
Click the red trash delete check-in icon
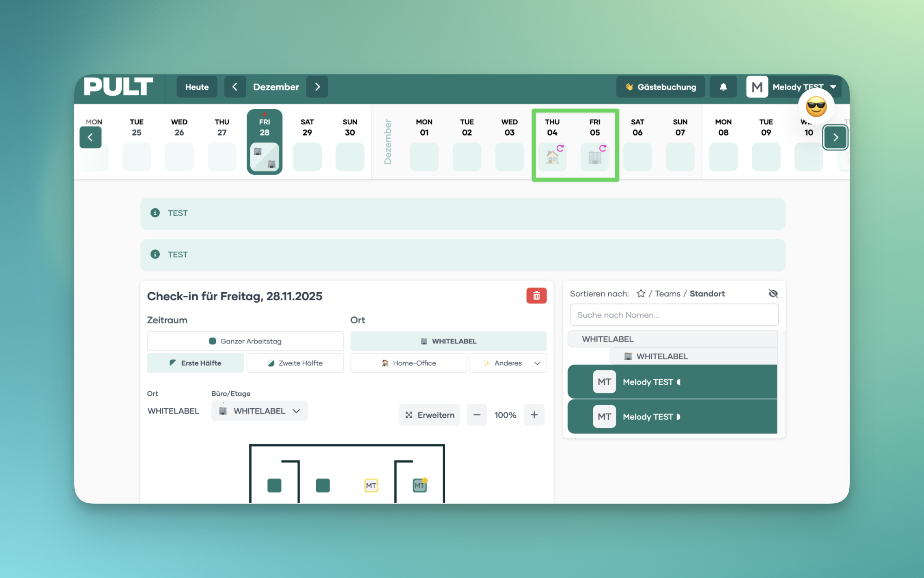536,296
